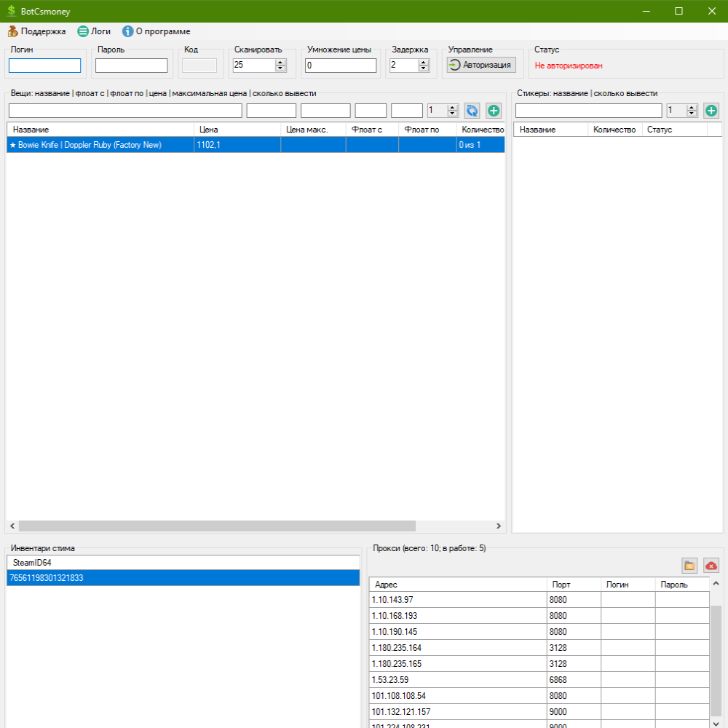Select SteamID 76561198301321833 in inventories

click(x=182, y=578)
